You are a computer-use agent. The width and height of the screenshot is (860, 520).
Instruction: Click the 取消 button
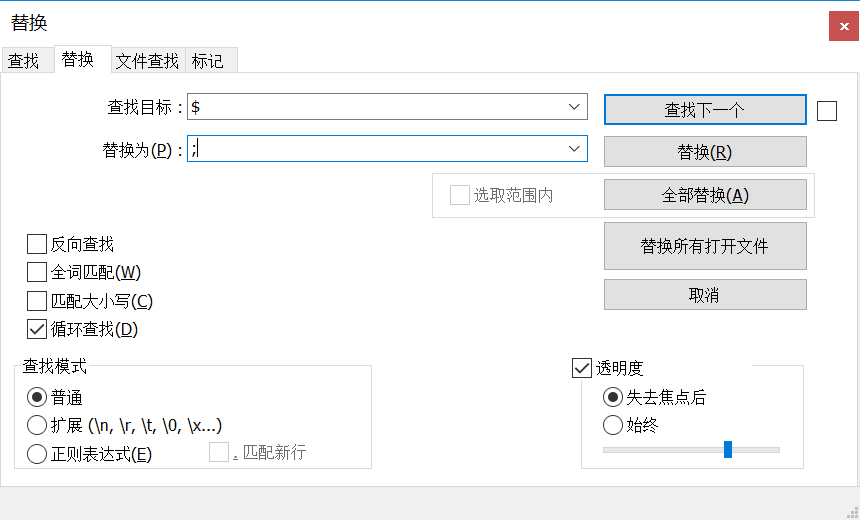[705, 295]
